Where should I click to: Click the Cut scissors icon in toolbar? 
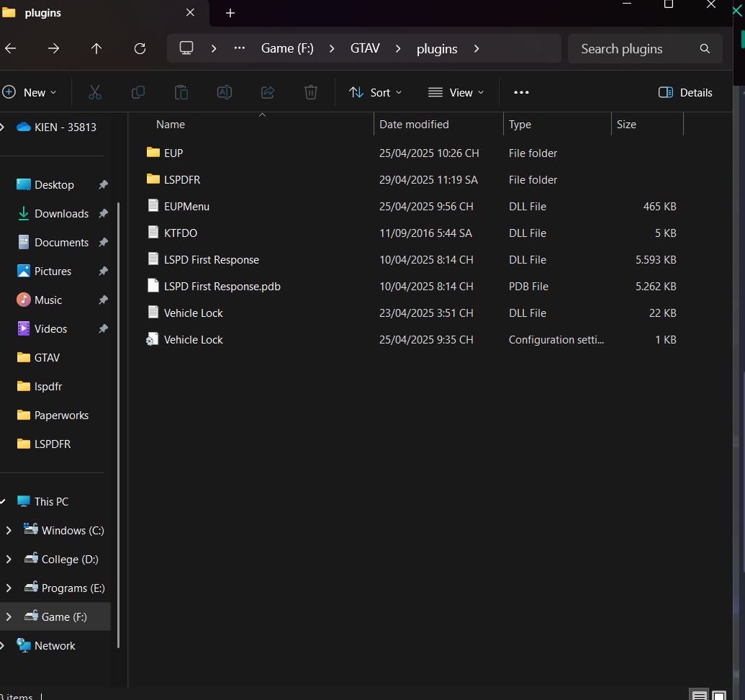pos(95,92)
